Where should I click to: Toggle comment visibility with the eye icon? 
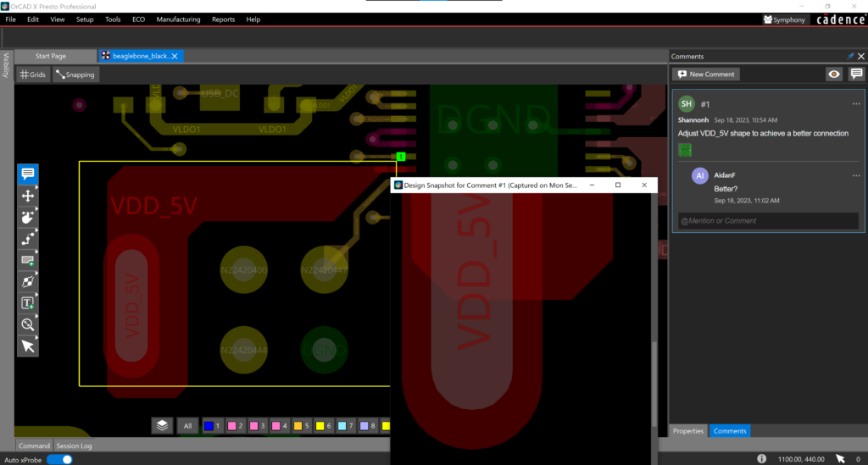834,74
